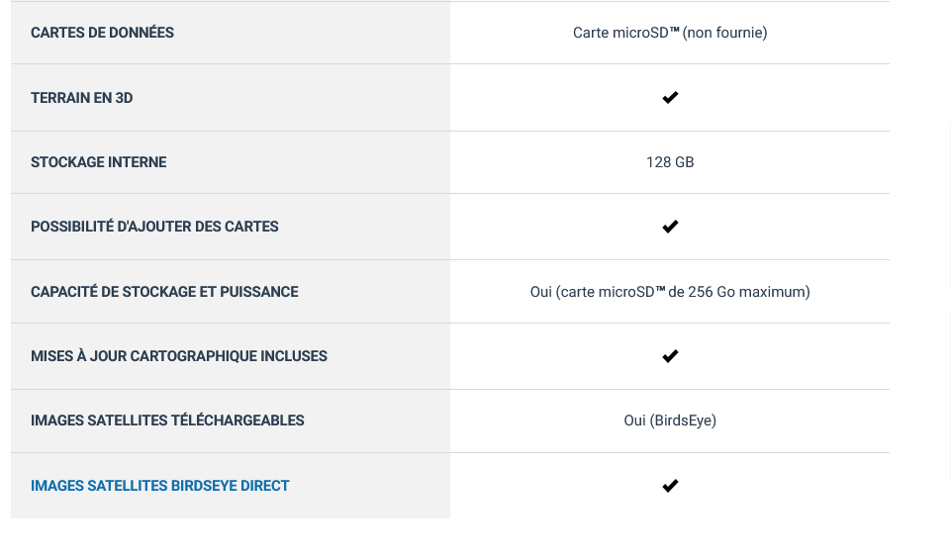Select the Cartes de données label

click(103, 33)
